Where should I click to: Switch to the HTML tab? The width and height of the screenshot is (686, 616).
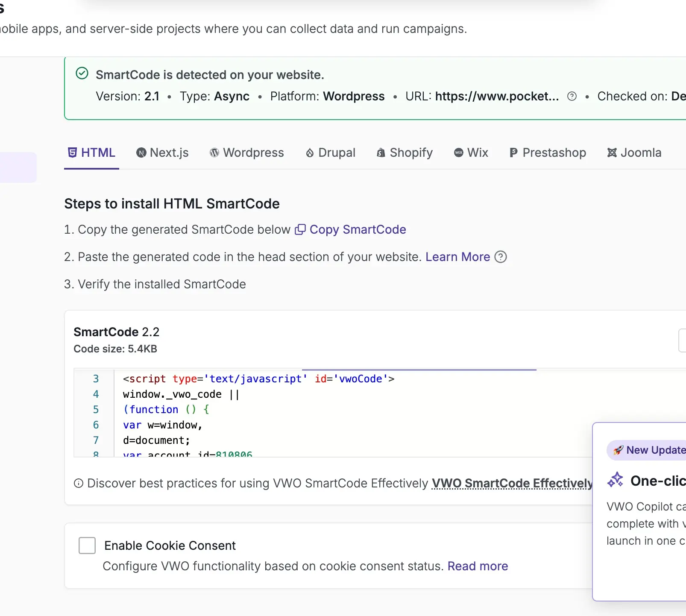(91, 153)
